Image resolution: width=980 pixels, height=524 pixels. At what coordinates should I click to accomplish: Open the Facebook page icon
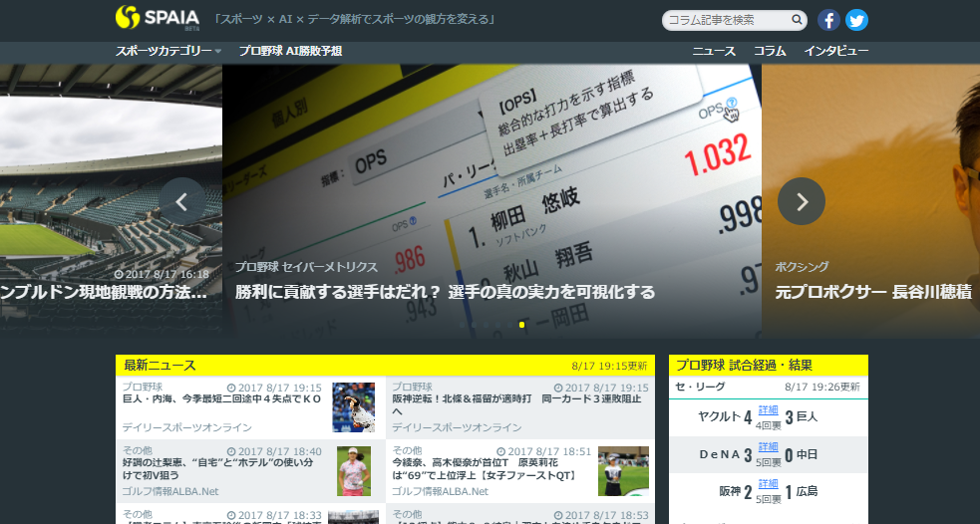(828, 21)
